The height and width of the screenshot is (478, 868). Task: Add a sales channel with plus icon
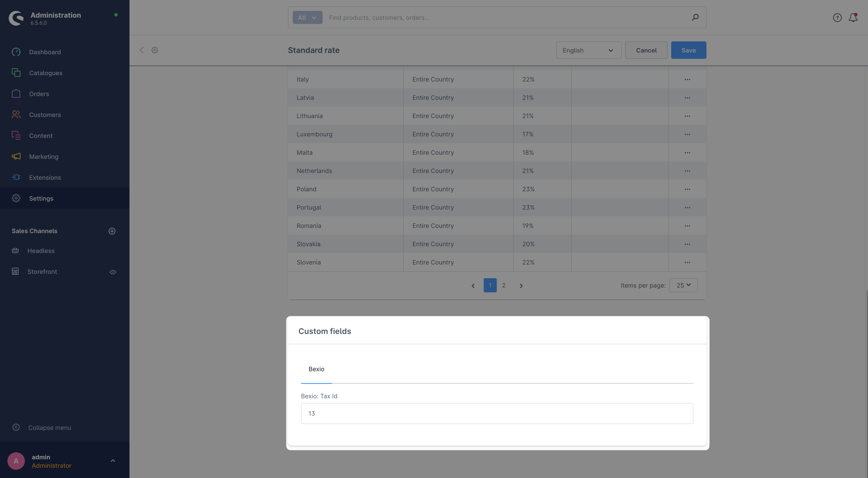(x=112, y=231)
